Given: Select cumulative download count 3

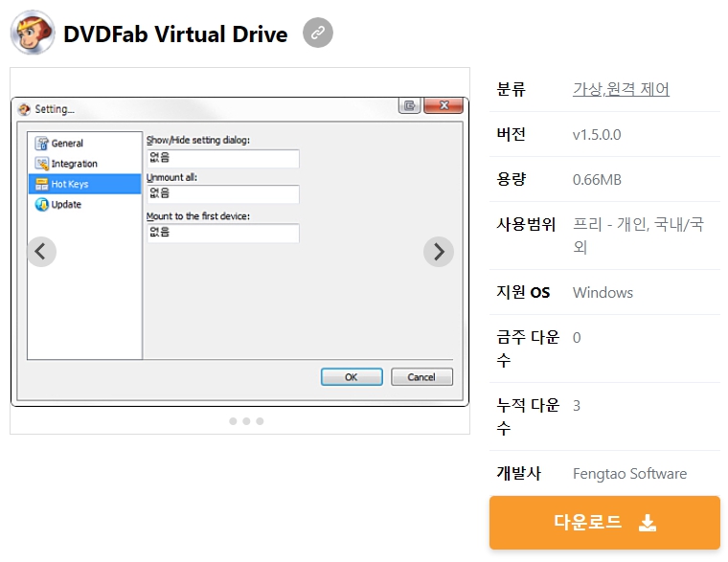Looking at the screenshot, I should 577,406.
